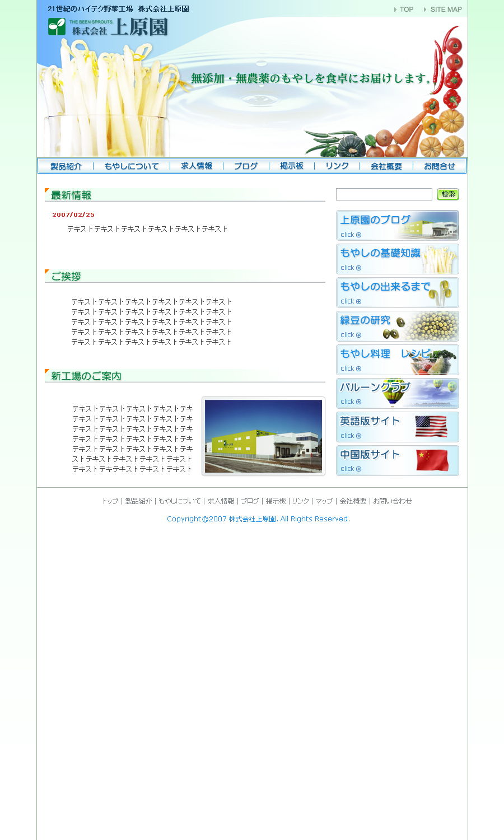Click the 21世紀のハイテク野菜工場 tagline
The width and height of the screenshot is (504, 840).
(x=118, y=9)
